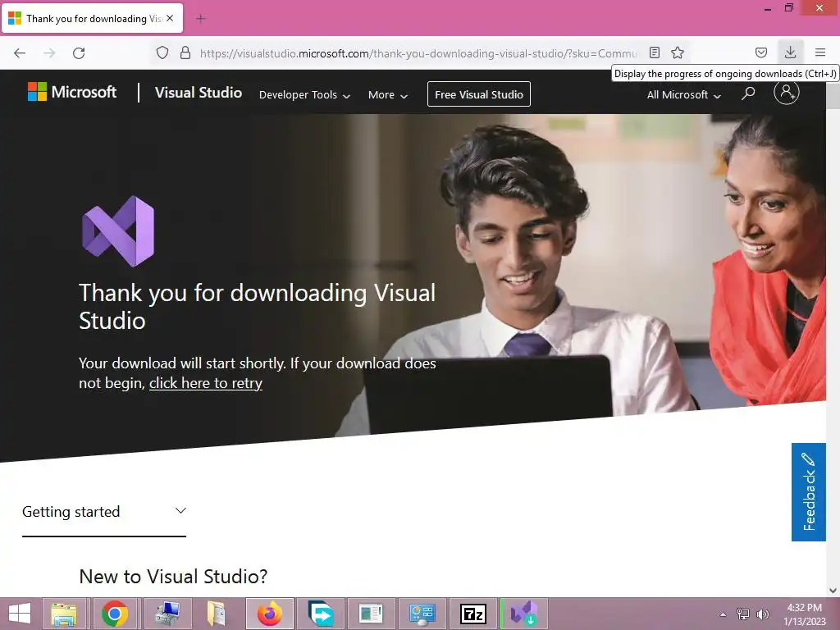Expand the Getting started dropdown

pos(104,512)
